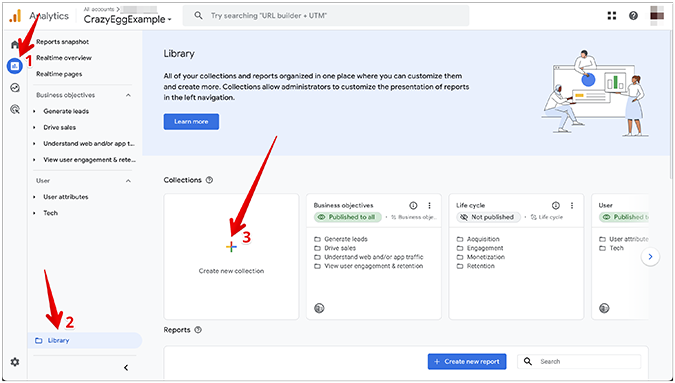Expand Generate leads in sidebar

tap(34, 111)
